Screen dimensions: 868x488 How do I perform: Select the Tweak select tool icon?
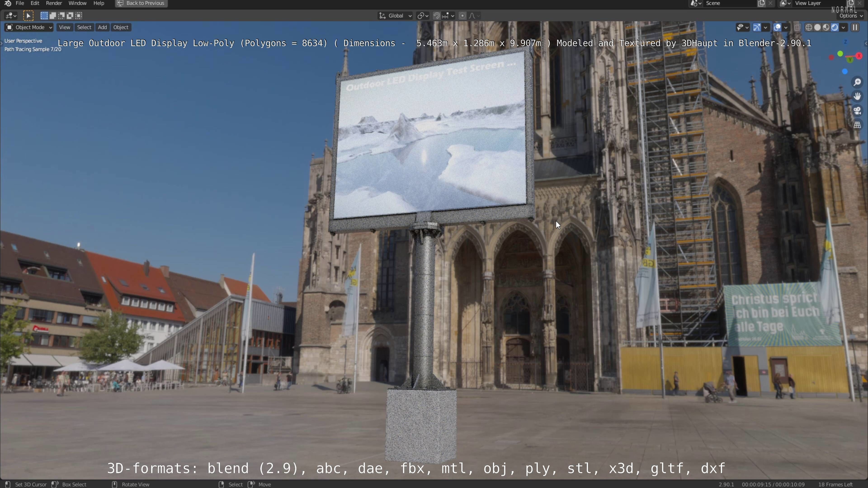pyautogui.click(x=28, y=16)
